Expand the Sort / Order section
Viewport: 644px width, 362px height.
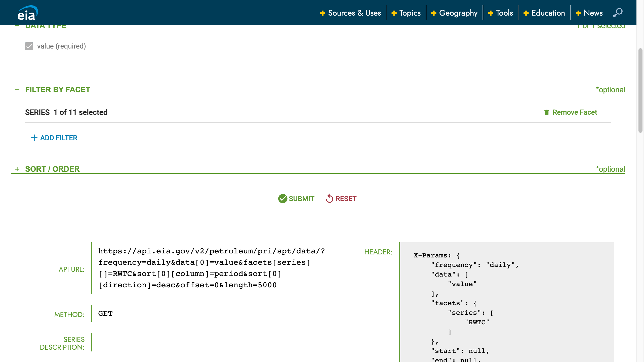tap(17, 169)
